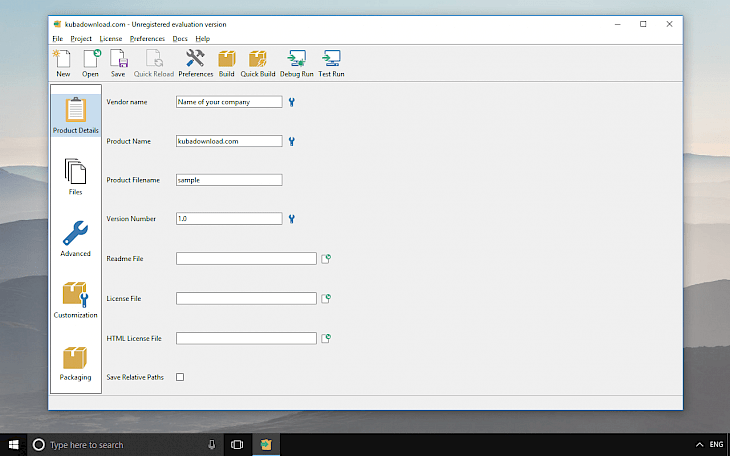Screen dimensions: 730x456
Task: Click the installer app taskbar icon
Action: click(x=266, y=445)
